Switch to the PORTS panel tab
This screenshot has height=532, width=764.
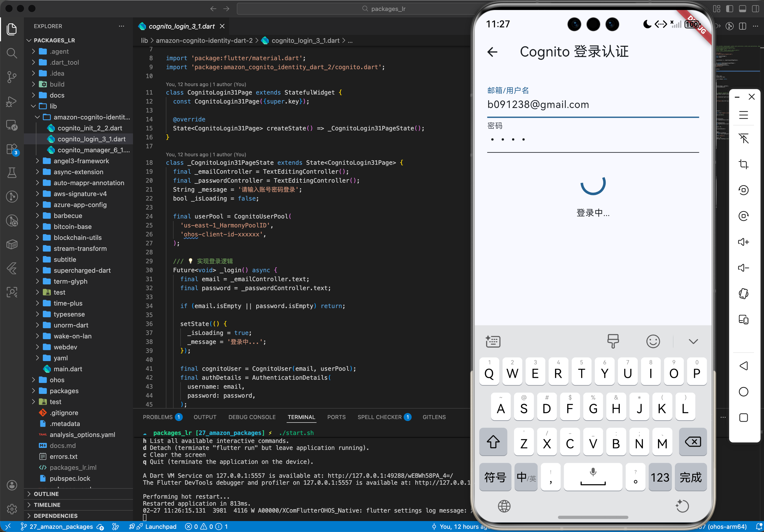(336, 417)
